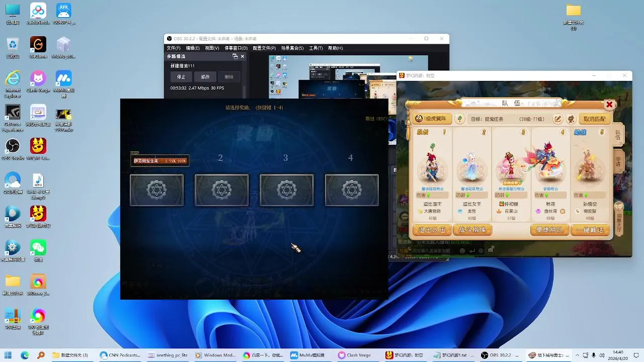Launch Edge from the taskbar

coord(25,355)
